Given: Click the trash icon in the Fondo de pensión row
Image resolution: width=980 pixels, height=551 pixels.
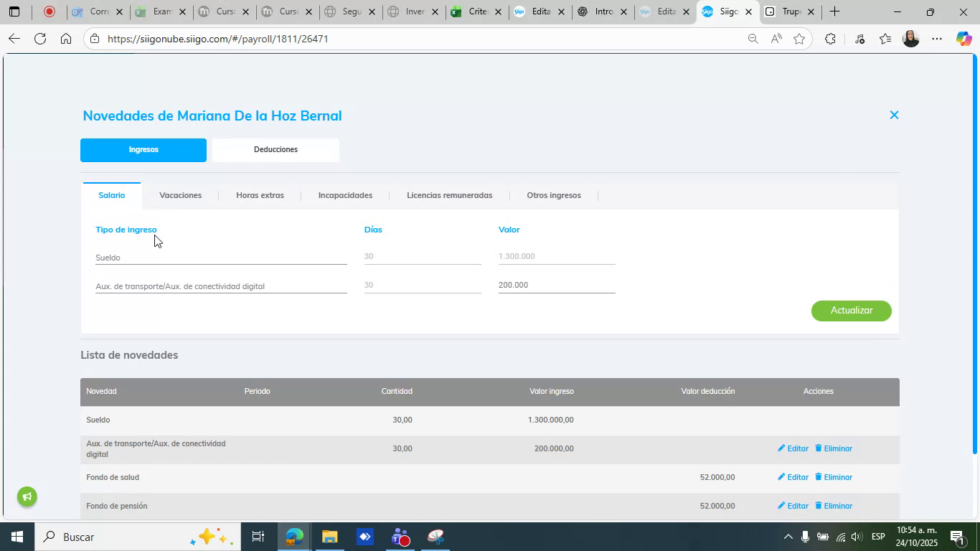Looking at the screenshot, I should pyautogui.click(x=818, y=506).
